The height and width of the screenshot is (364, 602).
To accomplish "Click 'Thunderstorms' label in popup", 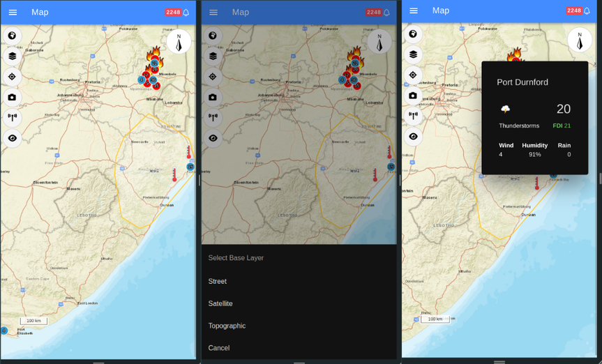I will click(x=519, y=126).
